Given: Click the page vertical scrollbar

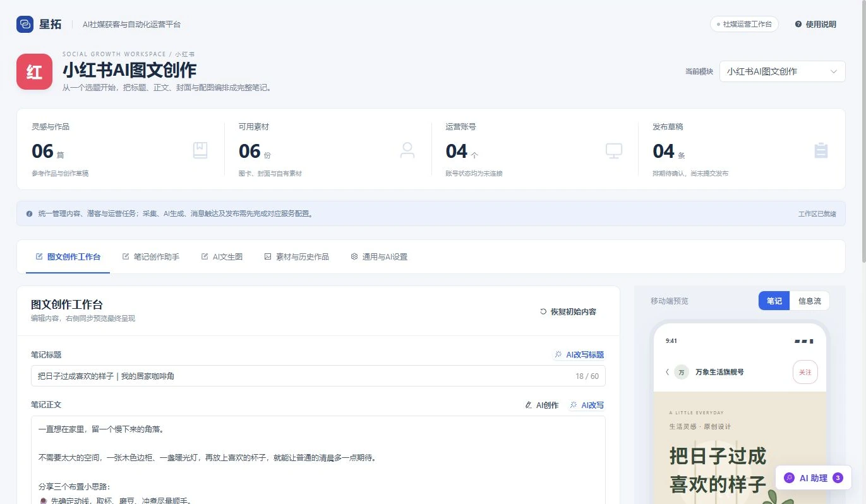Looking at the screenshot, I should [863, 131].
